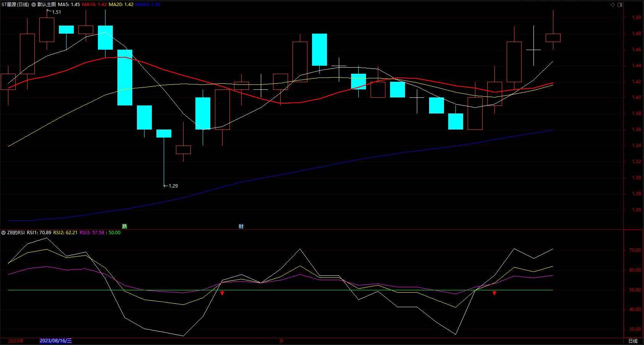The image size is (644, 345).
Task: Open the main chart dropdown beside ST星源(日线)
Action: [x=34, y=5]
